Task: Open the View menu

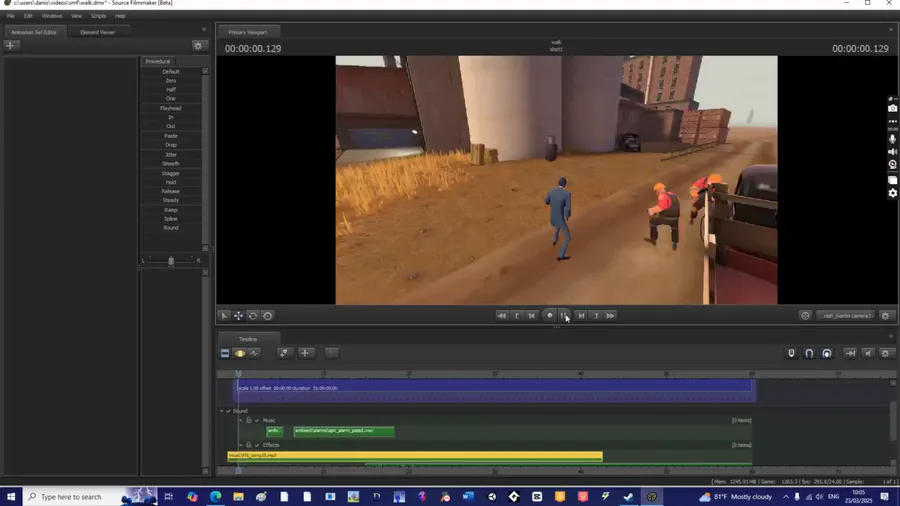Action: tap(76, 16)
